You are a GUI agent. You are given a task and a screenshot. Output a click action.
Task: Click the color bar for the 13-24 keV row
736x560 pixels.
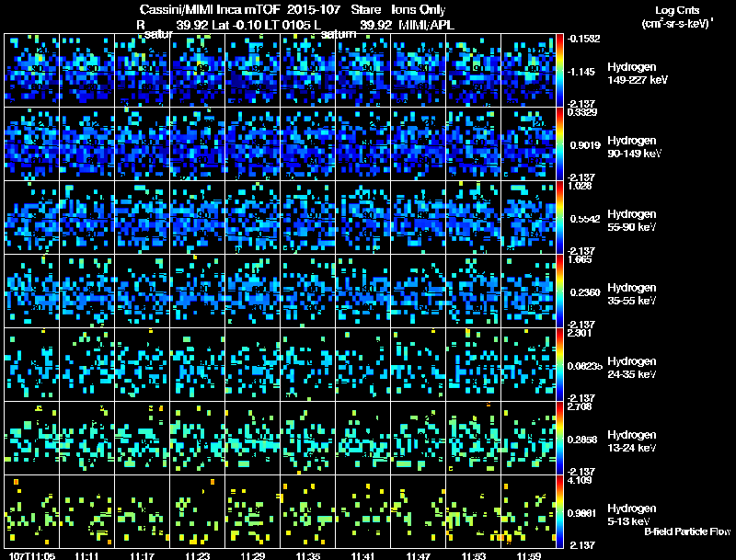(559, 439)
